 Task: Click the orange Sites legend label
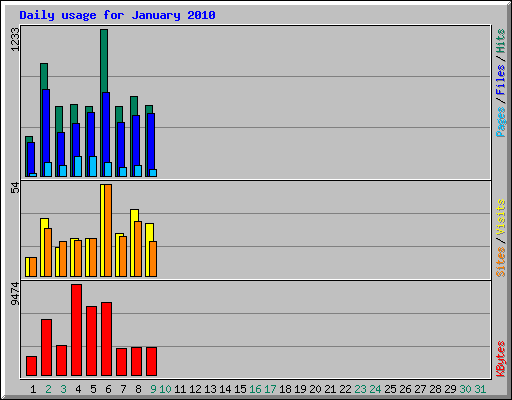coord(500,262)
